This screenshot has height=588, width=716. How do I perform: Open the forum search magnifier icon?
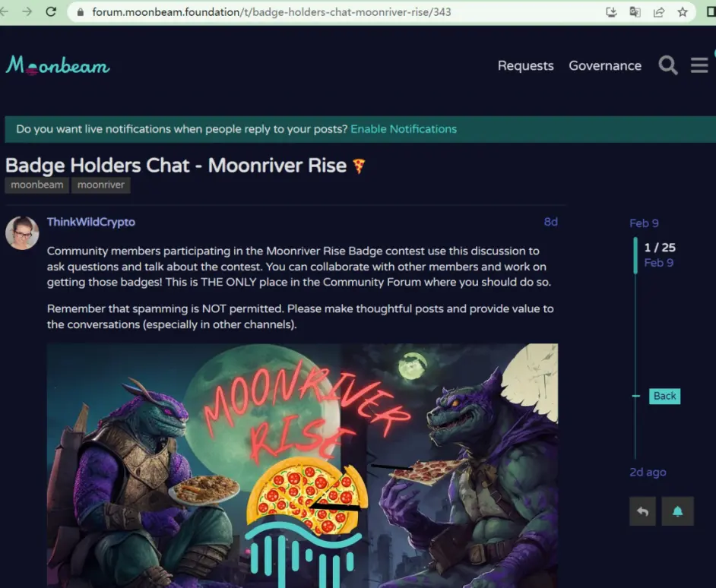point(667,66)
